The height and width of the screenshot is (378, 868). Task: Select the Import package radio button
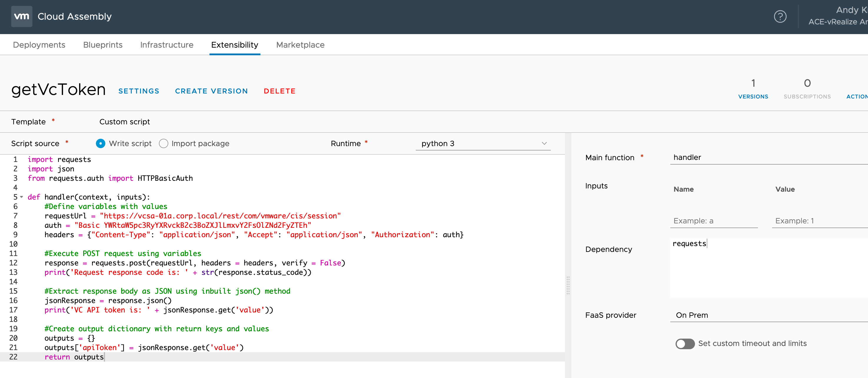coord(163,143)
